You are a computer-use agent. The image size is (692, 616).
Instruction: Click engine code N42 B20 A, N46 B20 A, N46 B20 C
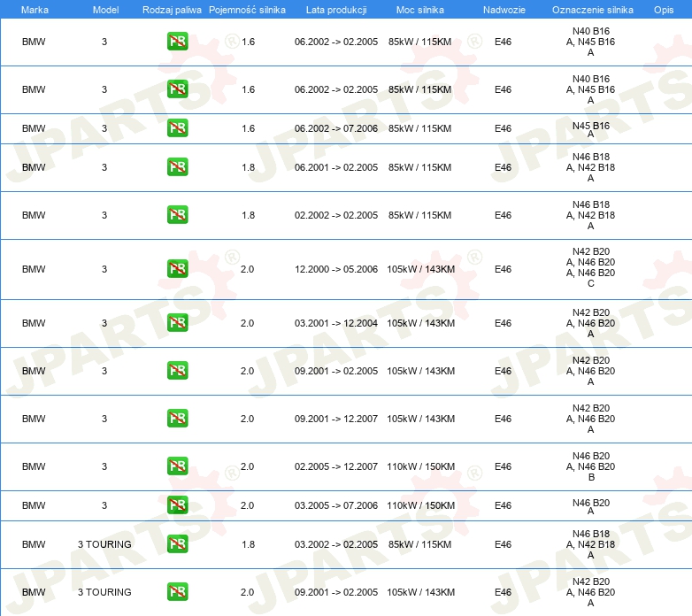[590, 267]
